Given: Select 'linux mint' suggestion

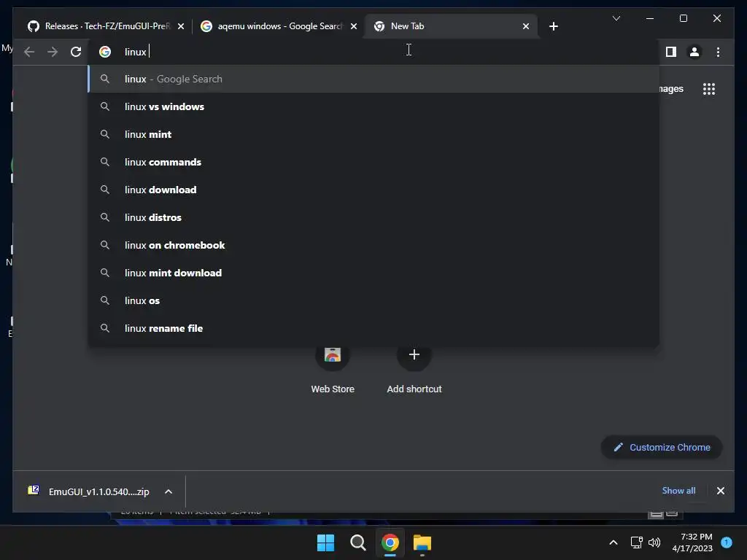Looking at the screenshot, I should pyautogui.click(x=373, y=134).
